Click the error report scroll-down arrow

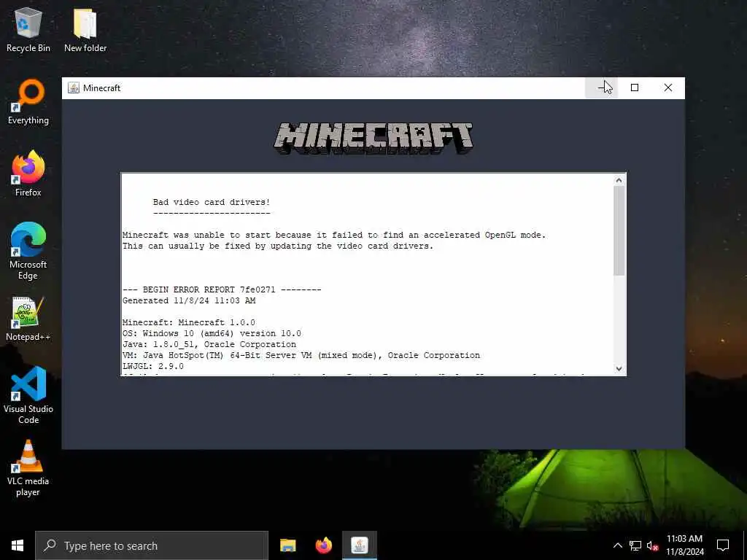[619, 368]
